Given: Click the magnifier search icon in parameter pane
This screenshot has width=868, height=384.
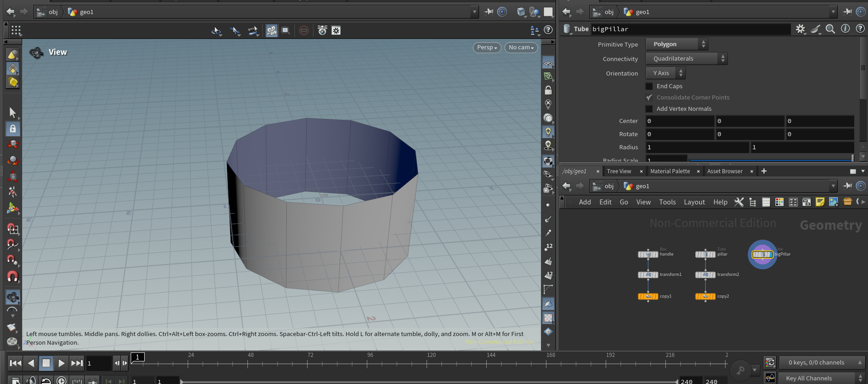Looking at the screenshot, I should (830, 29).
